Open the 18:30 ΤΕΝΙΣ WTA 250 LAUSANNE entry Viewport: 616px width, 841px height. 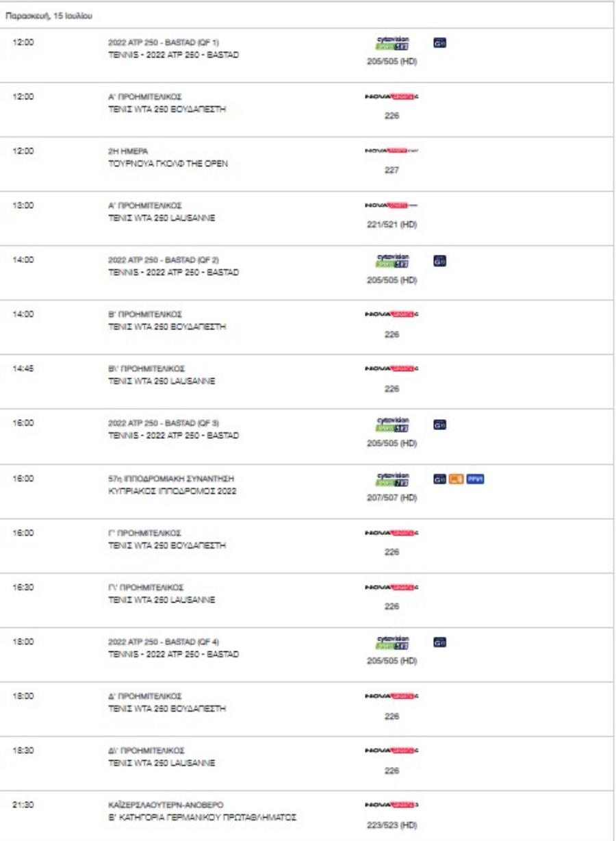(x=307, y=764)
